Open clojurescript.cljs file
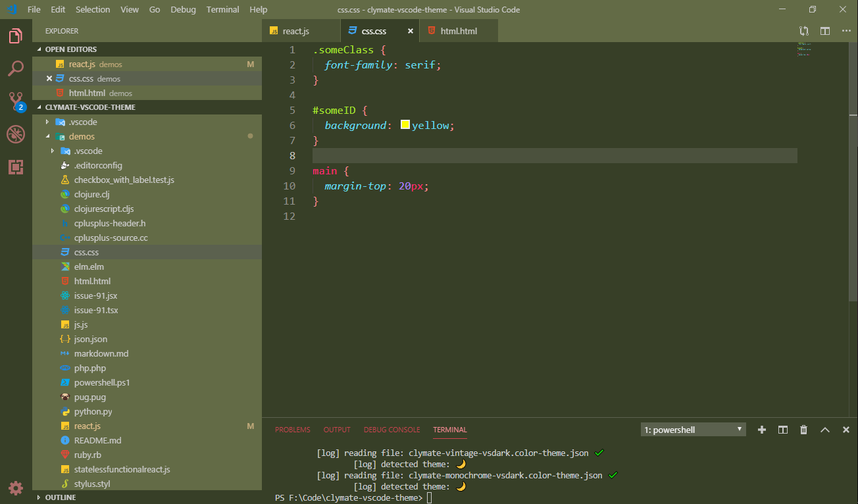Viewport: 858px width, 504px height. (147, 209)
